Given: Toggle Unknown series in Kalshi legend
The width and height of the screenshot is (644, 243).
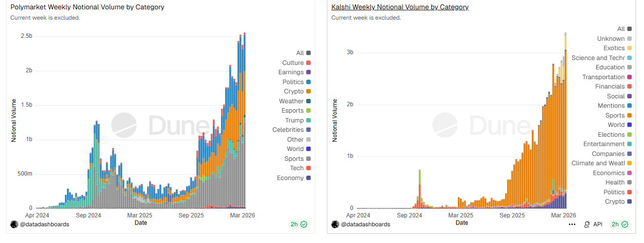Looking at the screenshot, I should tap(614, 38).
